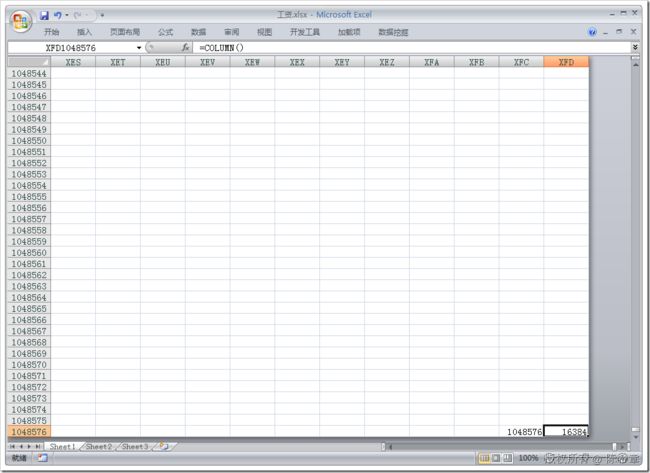Select the Sheet1 worksheet tab

[63, 447]
